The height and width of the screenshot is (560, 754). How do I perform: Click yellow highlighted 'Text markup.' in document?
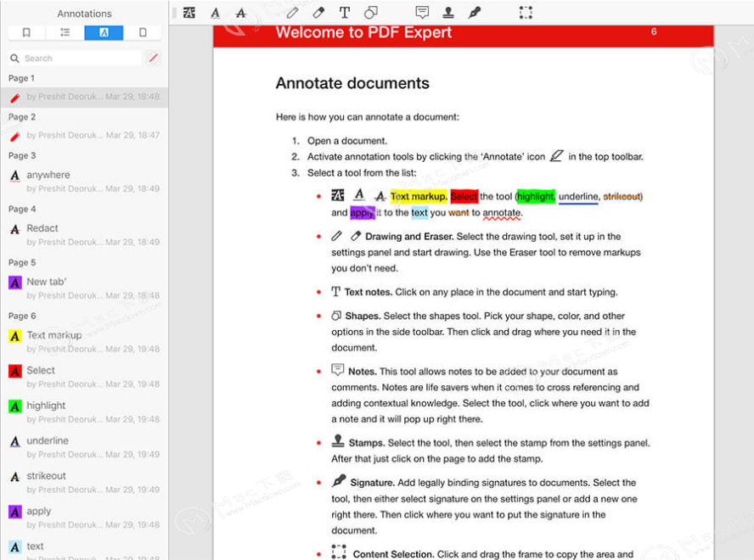click(x=419, y=196)
